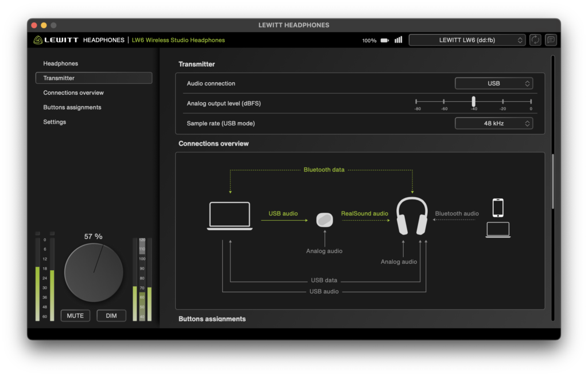
Task: Click the headphones icon in connections diagram
Action: 412,216
